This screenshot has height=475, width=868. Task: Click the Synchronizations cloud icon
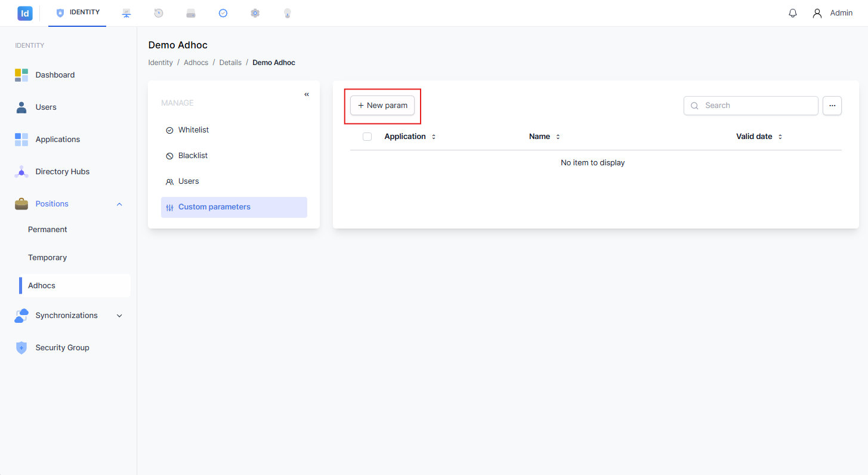point(21,316)
